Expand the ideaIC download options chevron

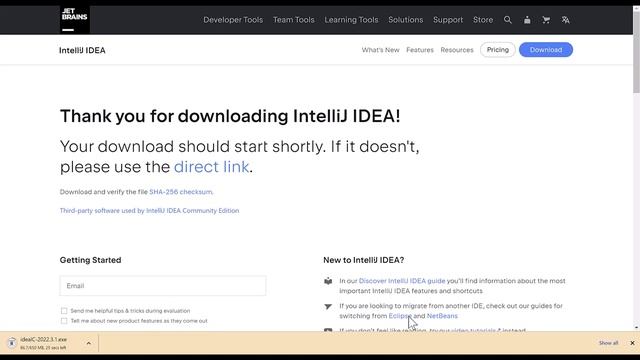pos(89,343)
